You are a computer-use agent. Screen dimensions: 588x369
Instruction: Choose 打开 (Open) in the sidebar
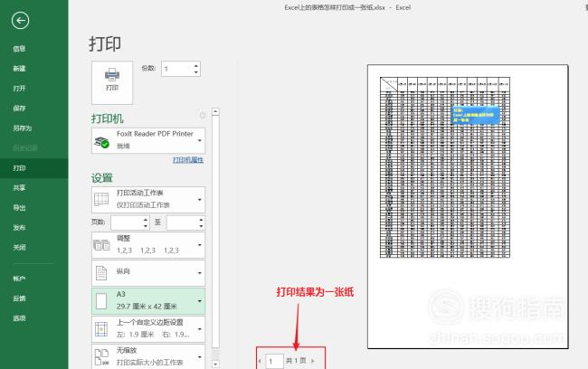(x=19, y=89)
